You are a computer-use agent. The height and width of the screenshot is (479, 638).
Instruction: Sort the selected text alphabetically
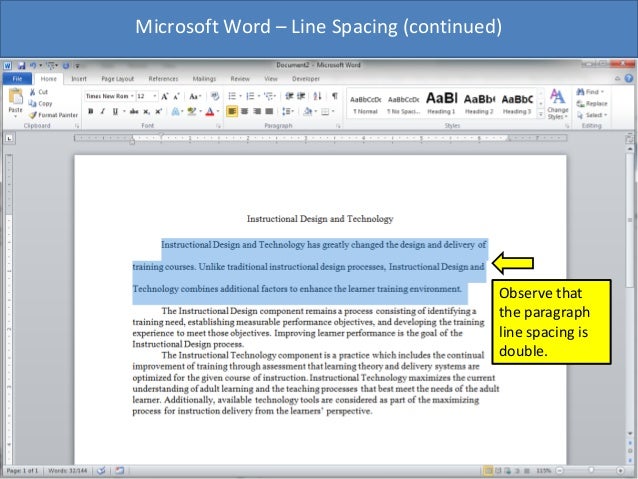pos(317,96)
